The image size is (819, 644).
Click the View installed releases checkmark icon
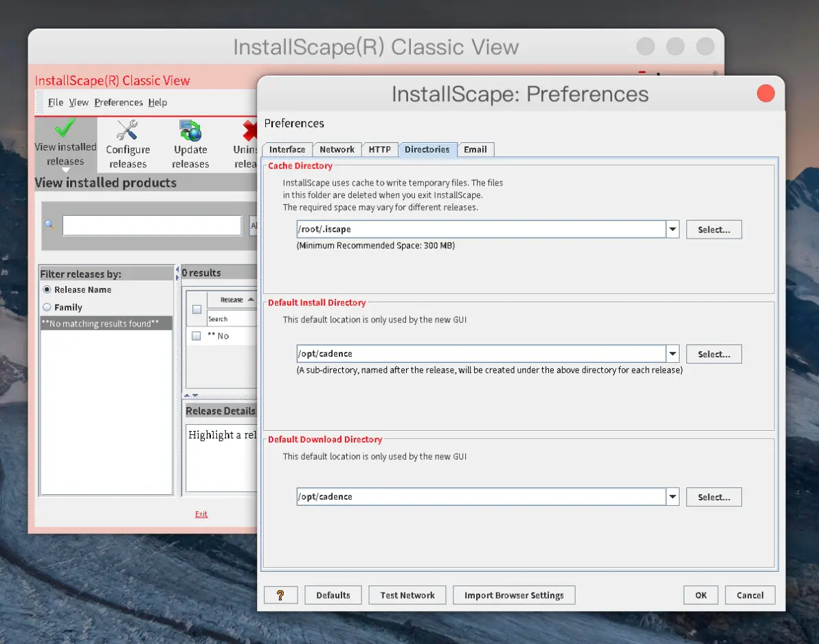(65, 128)
